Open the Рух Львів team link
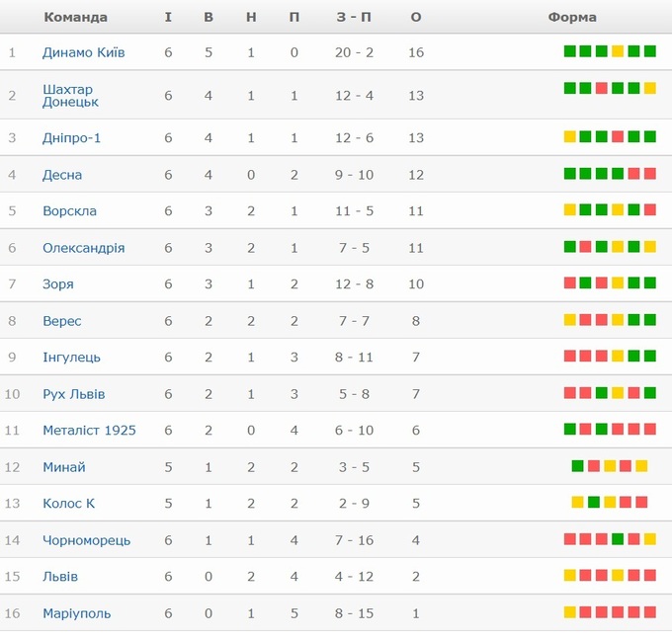This screenshot has width=672, height=641. click(73, 394)
